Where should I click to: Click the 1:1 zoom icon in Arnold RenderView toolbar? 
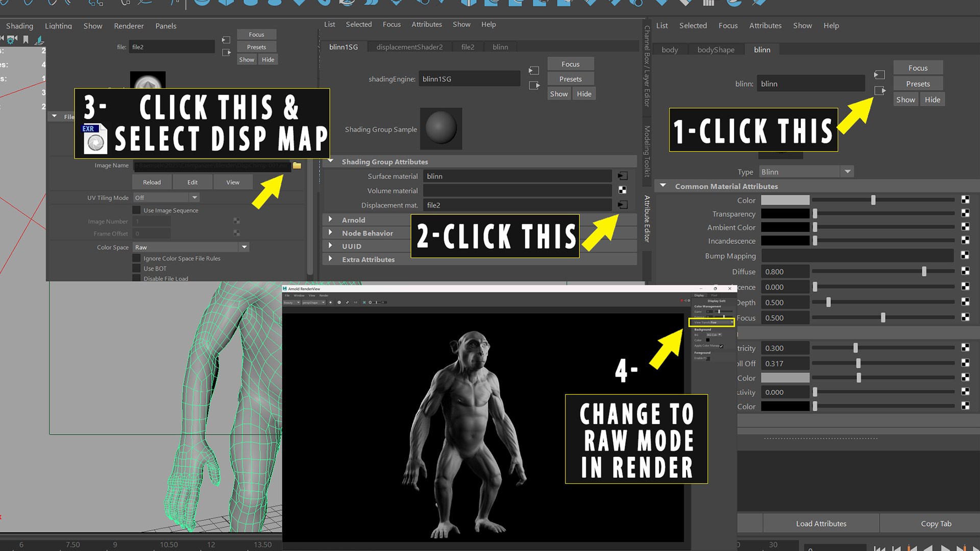click(356, 303)
